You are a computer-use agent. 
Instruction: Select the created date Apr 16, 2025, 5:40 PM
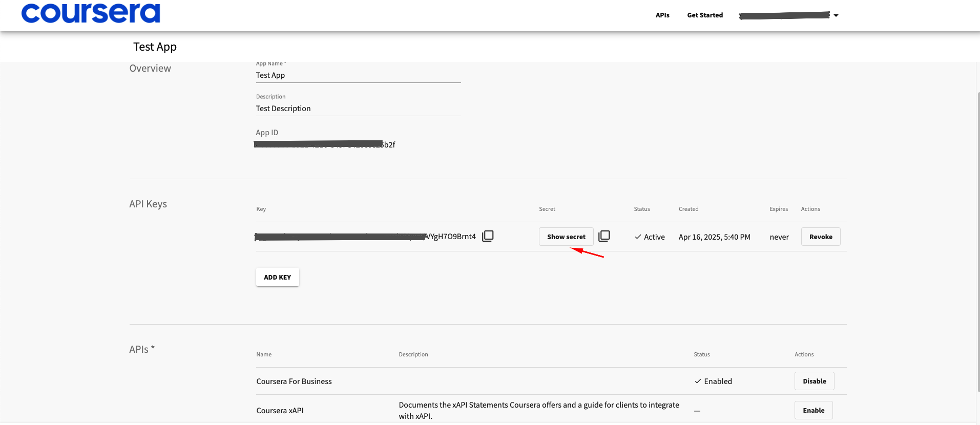[714, 237]
